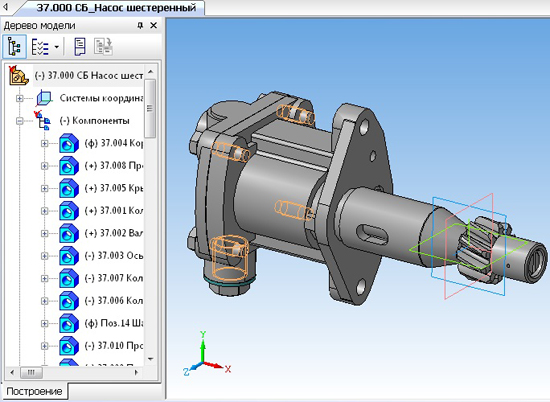This screenshot has height=402, width=550.
Task: Select the (-) Компоненты tree label
Action: 94,121
